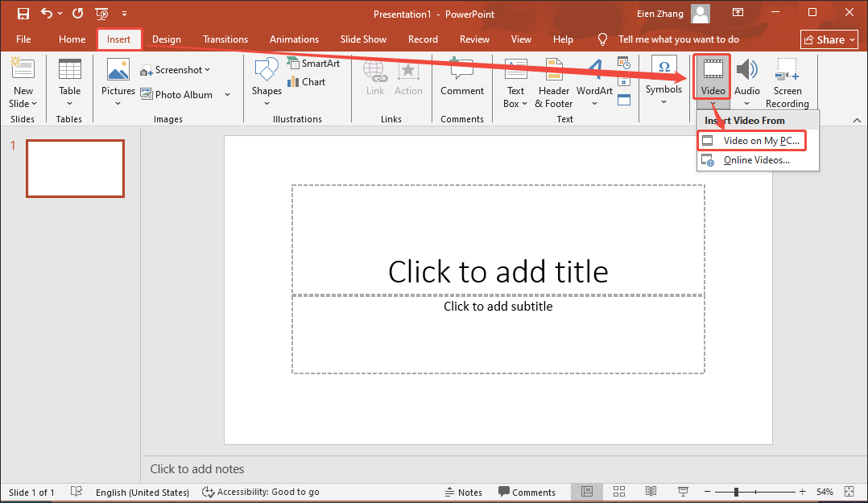
Task: Open the Shapes gallery
Action: (267, 82)
